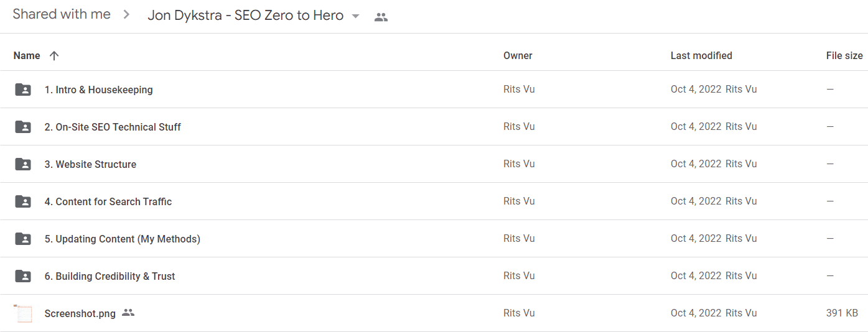Open the Jon Dykstra - SEO Zero to Hero menu
868x332 pixels.
246,16
